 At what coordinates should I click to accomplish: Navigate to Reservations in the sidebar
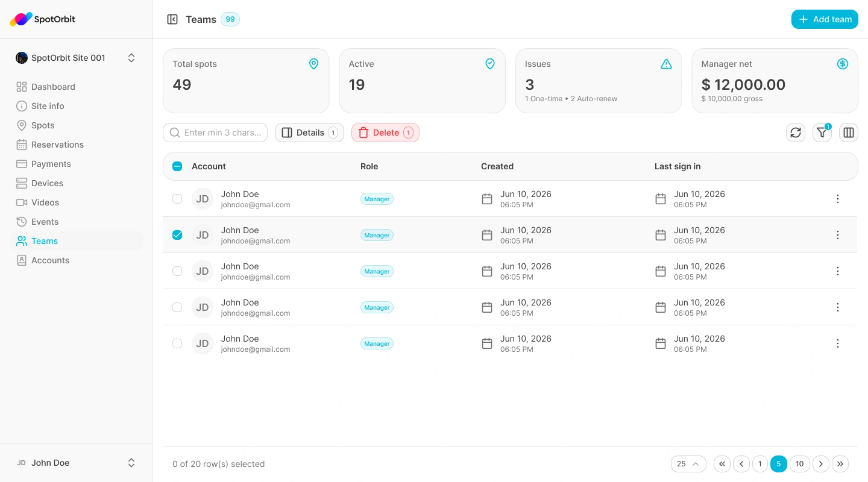[77, 145]
